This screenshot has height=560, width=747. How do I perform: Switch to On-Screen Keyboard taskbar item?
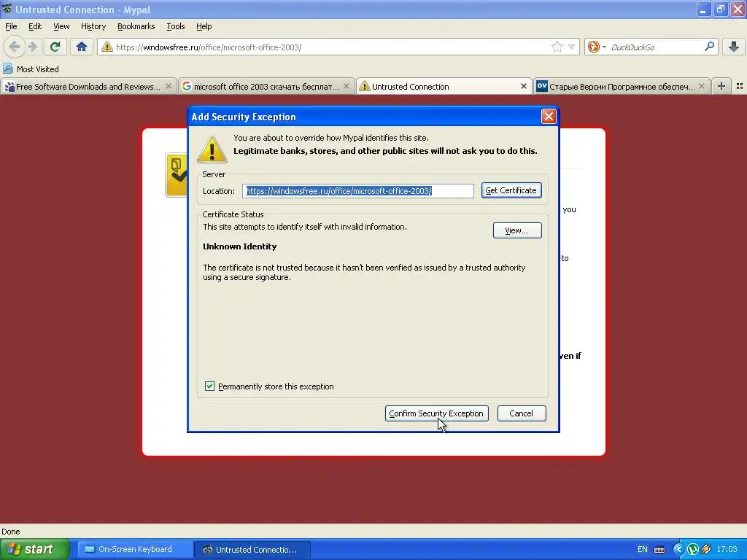point(135,550)
